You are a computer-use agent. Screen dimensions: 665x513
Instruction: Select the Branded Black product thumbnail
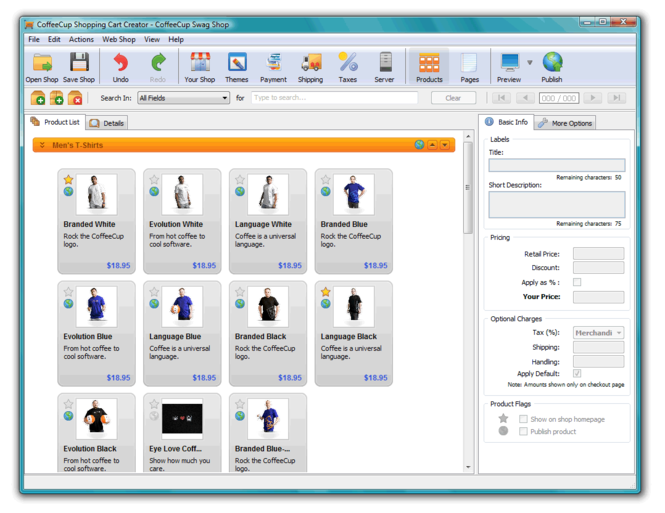[x=268, y=307]
